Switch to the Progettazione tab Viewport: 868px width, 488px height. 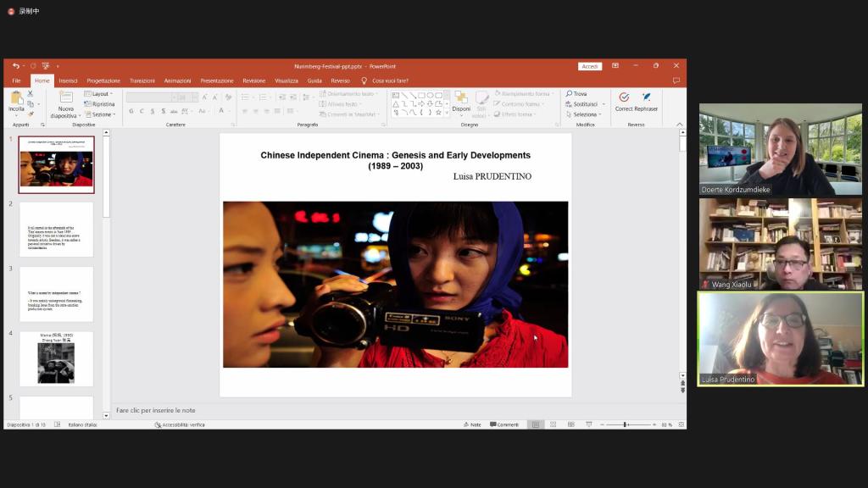tap(103, 80)
